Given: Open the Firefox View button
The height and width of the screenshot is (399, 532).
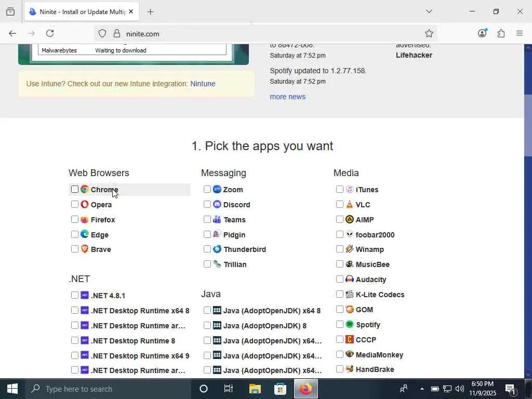Looking at the screenshot, I should point(10,11).
